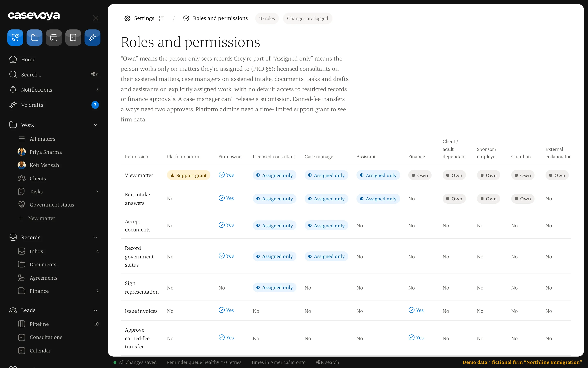Open Government status page
The height and width of the screenshot is (368, 588).
(58, 205)
